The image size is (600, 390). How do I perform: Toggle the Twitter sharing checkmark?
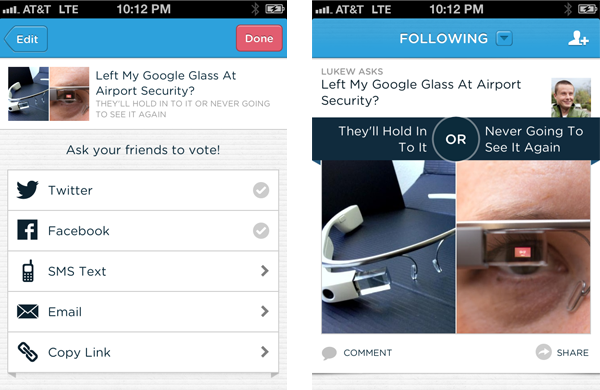[261, 190]
